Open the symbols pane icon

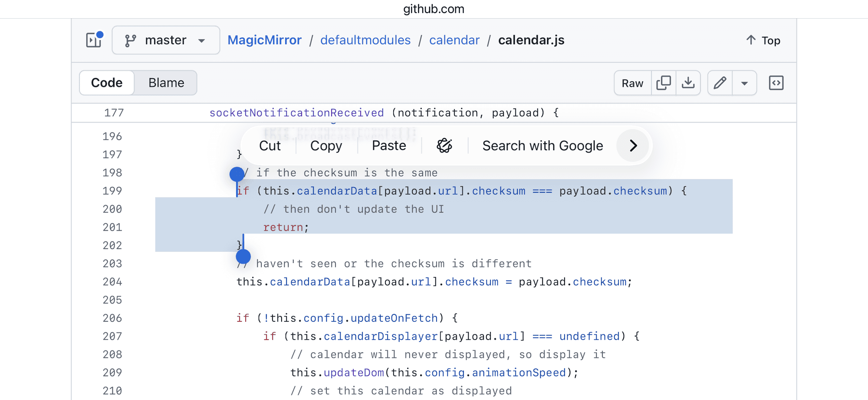click(x=776, y=83)
